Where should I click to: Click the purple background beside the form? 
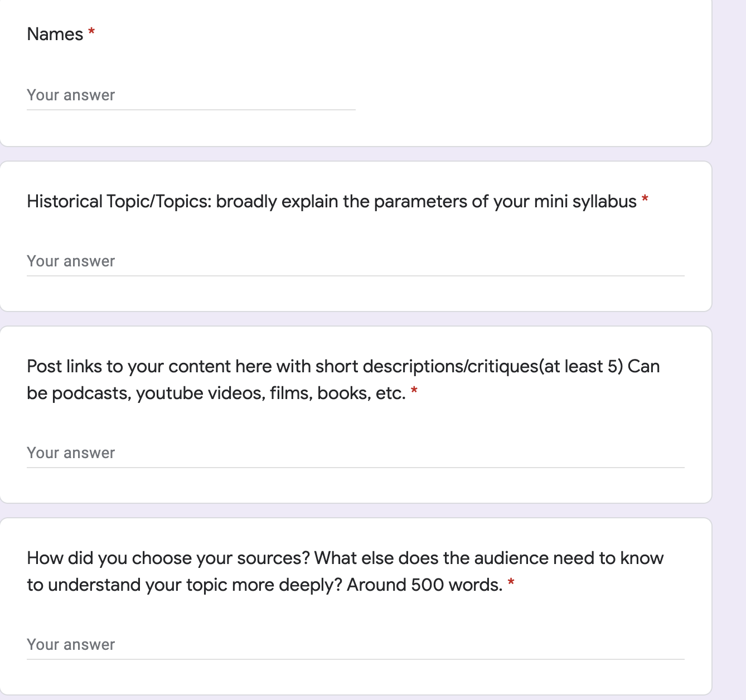(x=729, y=334)
